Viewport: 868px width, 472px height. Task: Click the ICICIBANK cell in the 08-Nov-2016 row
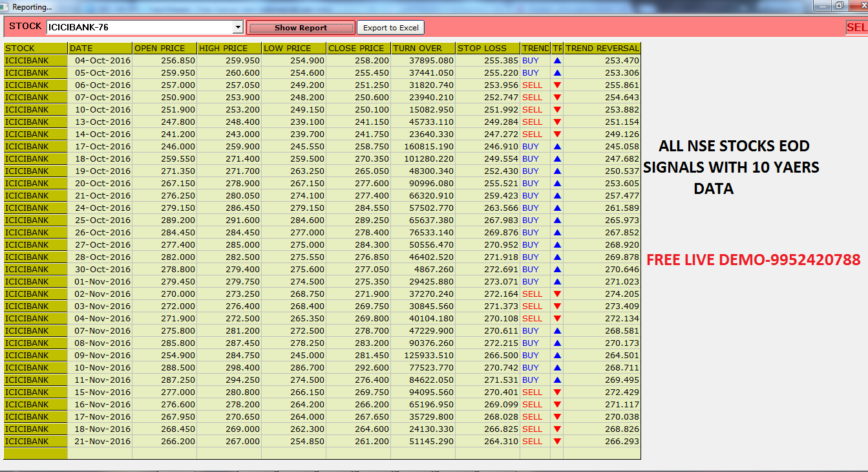[36, 343]
